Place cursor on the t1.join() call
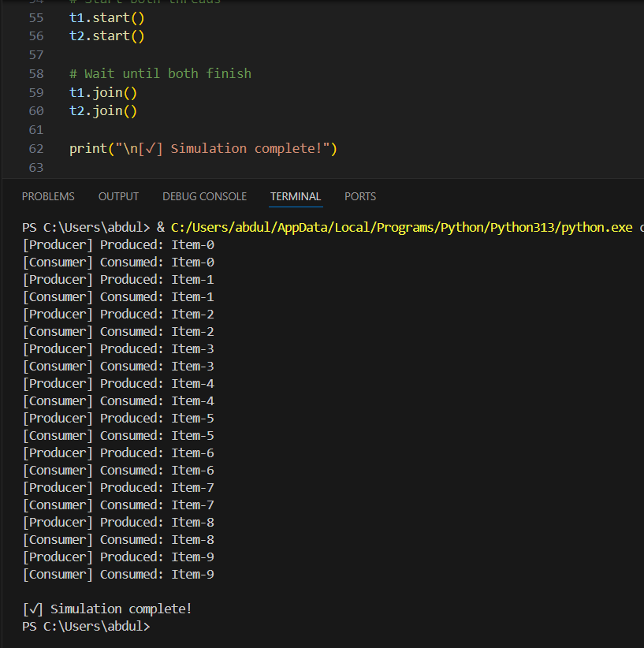644x648 pixels. (102, 91)
